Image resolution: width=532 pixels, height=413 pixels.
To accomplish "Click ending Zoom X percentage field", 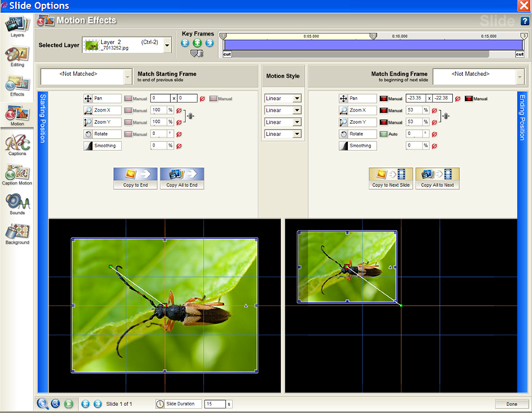I will point(414,110).
